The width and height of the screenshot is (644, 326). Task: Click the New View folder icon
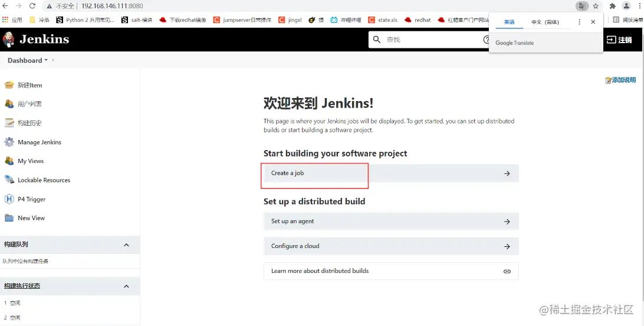coord(9,218)
